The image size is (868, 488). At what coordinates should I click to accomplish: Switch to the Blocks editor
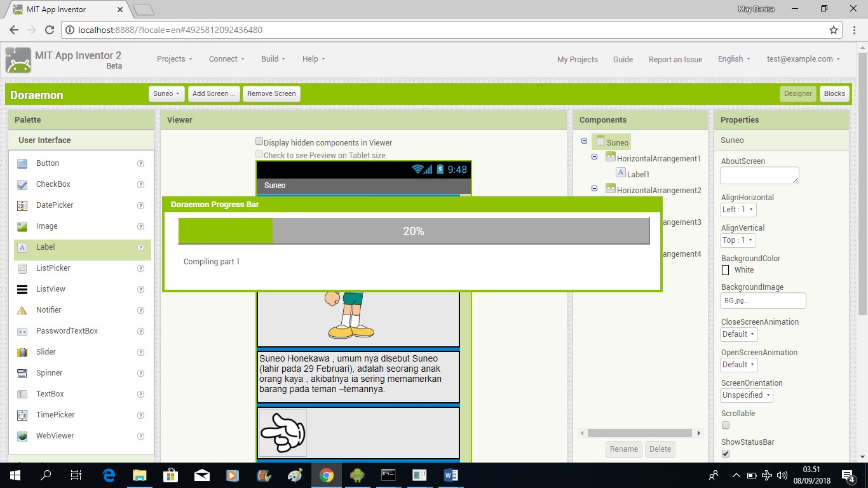(834, 93)
